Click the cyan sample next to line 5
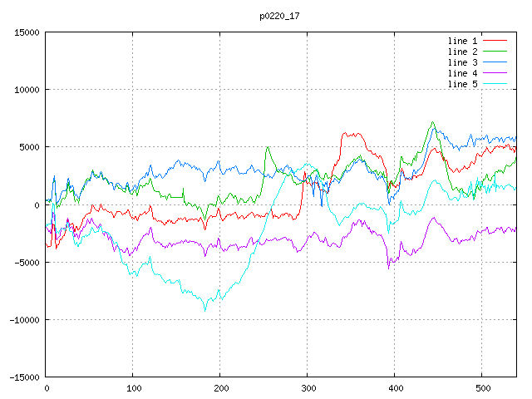 point(495,84)
